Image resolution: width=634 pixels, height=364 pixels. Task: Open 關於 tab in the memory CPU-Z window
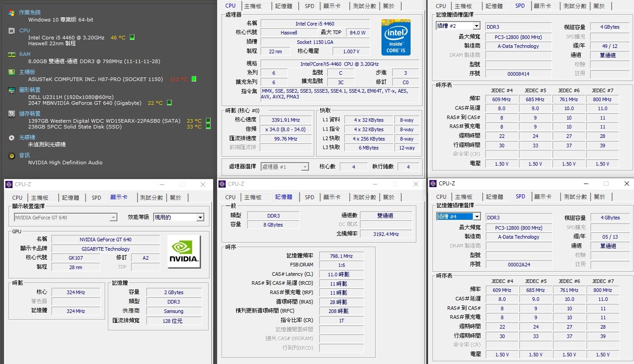coord(389,197)
